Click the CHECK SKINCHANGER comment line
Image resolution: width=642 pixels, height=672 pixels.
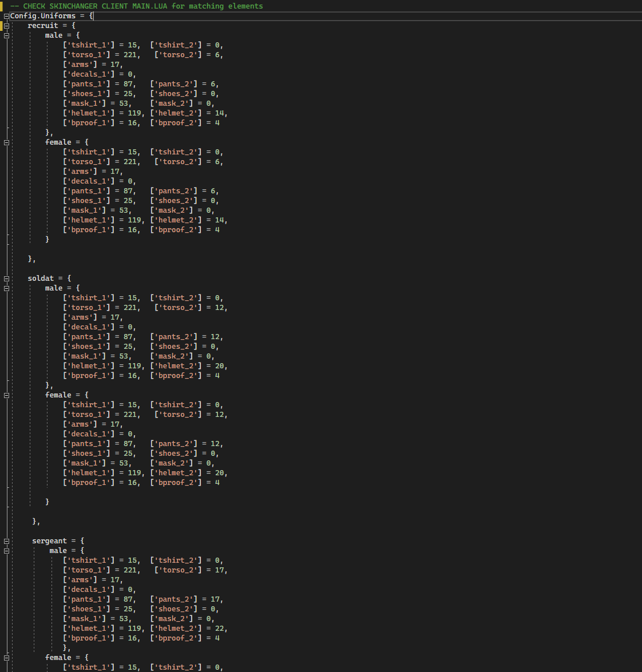pyautogui.click(x=136, y=6)
